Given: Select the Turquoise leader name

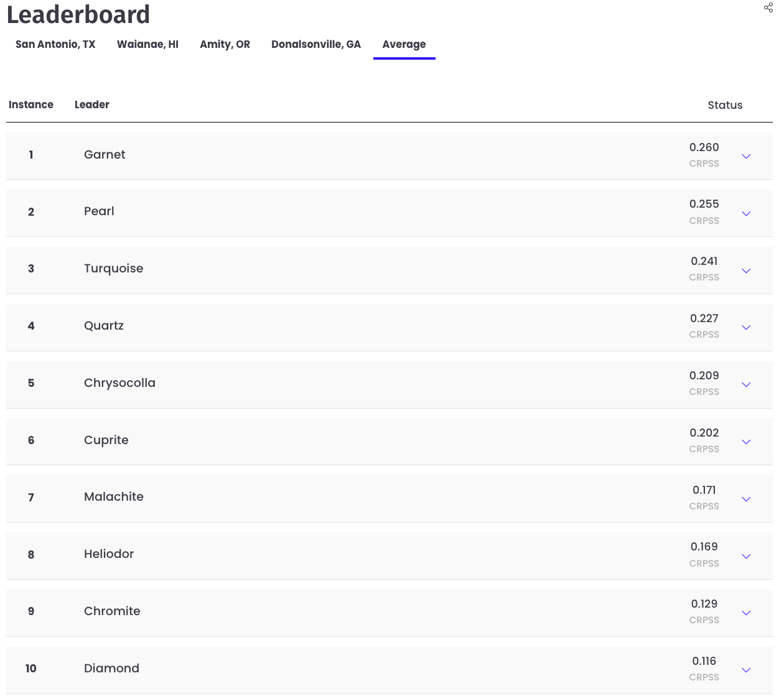Looking at the screenshot, I should click(x=113, y=268).
